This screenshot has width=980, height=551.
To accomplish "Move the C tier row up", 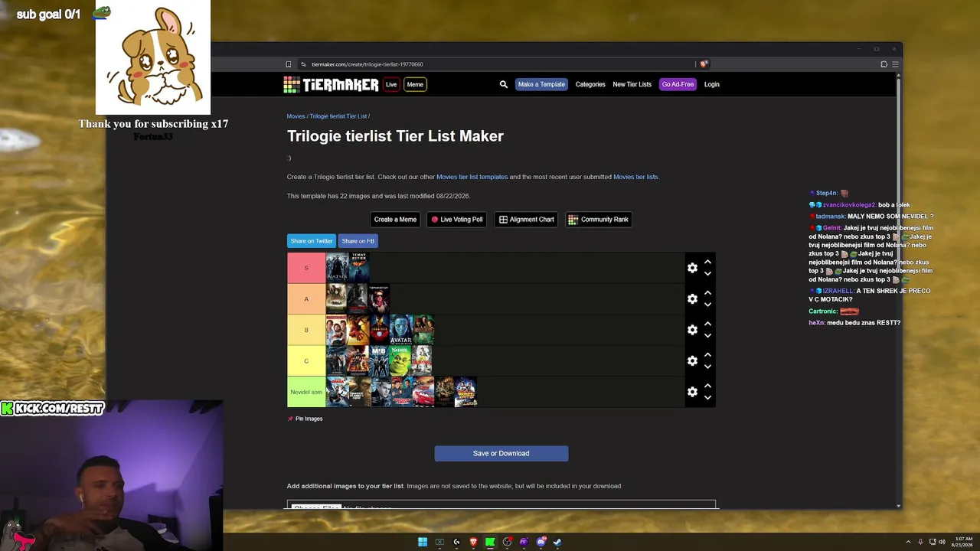I will [707, 354].
